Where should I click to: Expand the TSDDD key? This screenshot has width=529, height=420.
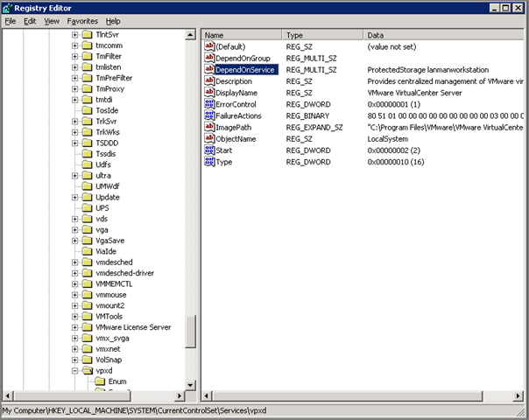point(75,143)
